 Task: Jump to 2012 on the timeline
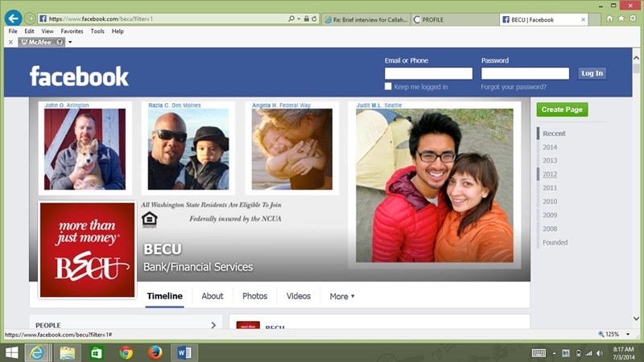(550, 175)
